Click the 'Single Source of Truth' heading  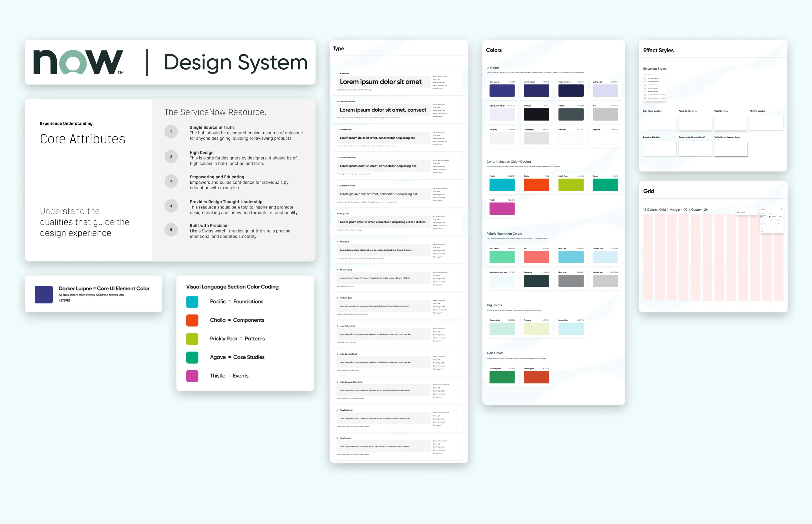click(x=211, y=128)
